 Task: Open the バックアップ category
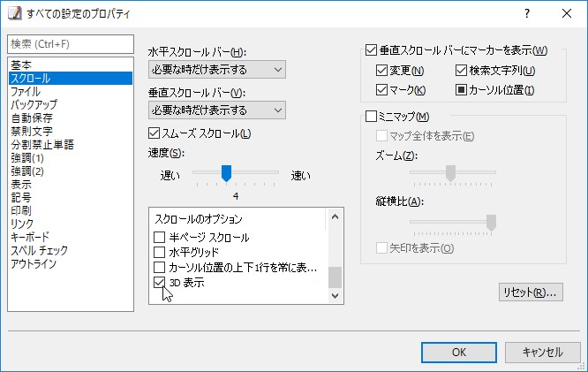point(71,105)
